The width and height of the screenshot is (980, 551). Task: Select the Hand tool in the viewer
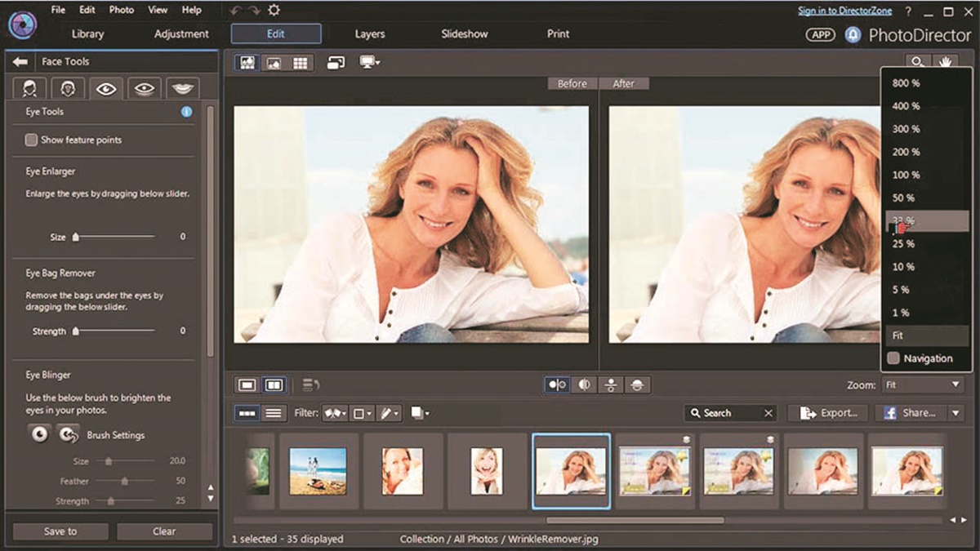pyautogui.click(x=946, y=61)
